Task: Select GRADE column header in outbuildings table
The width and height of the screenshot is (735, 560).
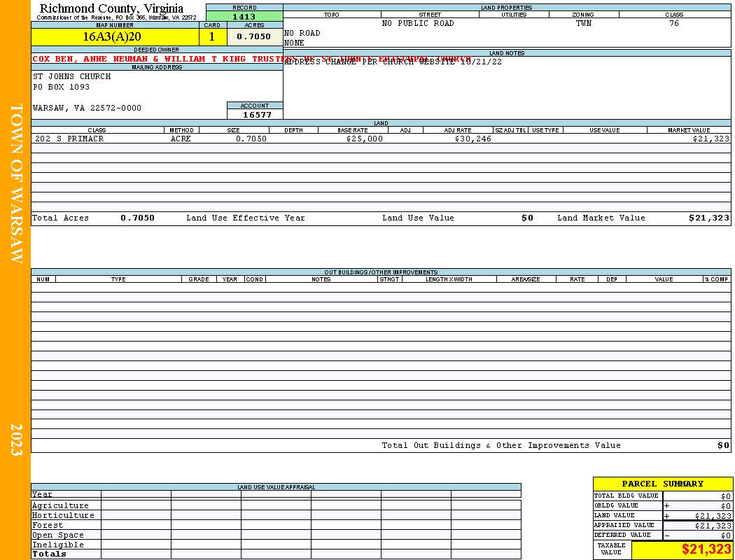Action: pyautogui.click(x=199, y=279)
